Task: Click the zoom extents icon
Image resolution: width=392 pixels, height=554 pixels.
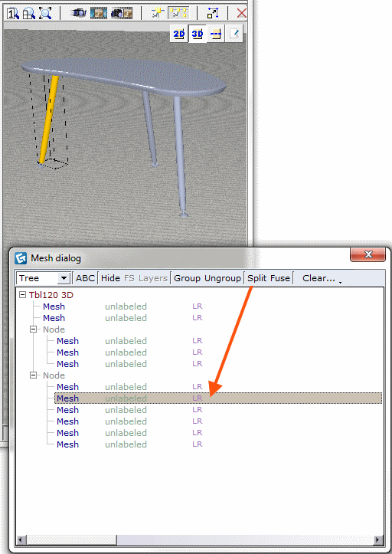Action: [45, 14]
